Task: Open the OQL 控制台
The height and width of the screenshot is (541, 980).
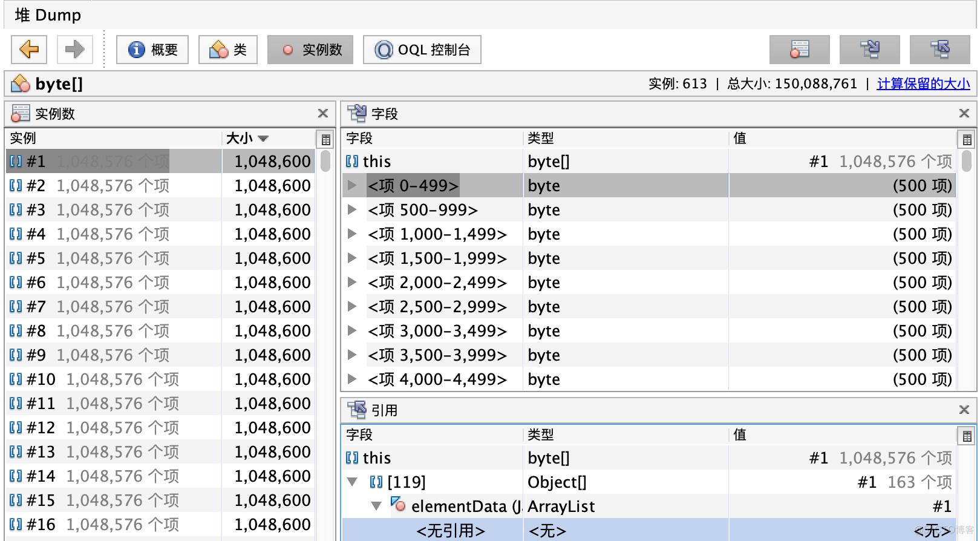Action: tap(422, 50)
